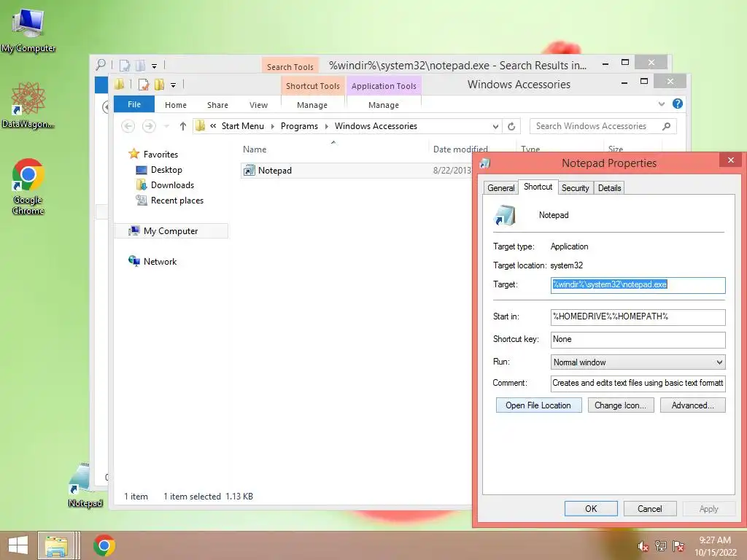Screen dimensions: 747x560
Task: Expand Programs breadcrumb arrow
Action: click(326, 126)
